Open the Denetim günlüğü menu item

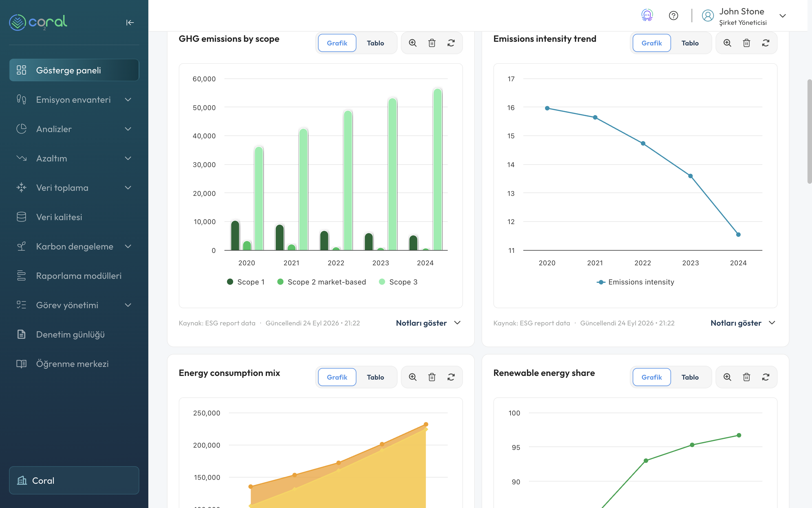coord(74,334)
